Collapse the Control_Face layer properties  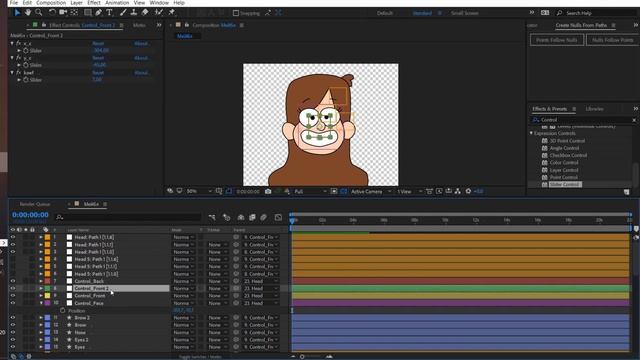click(x=41, y=303)
